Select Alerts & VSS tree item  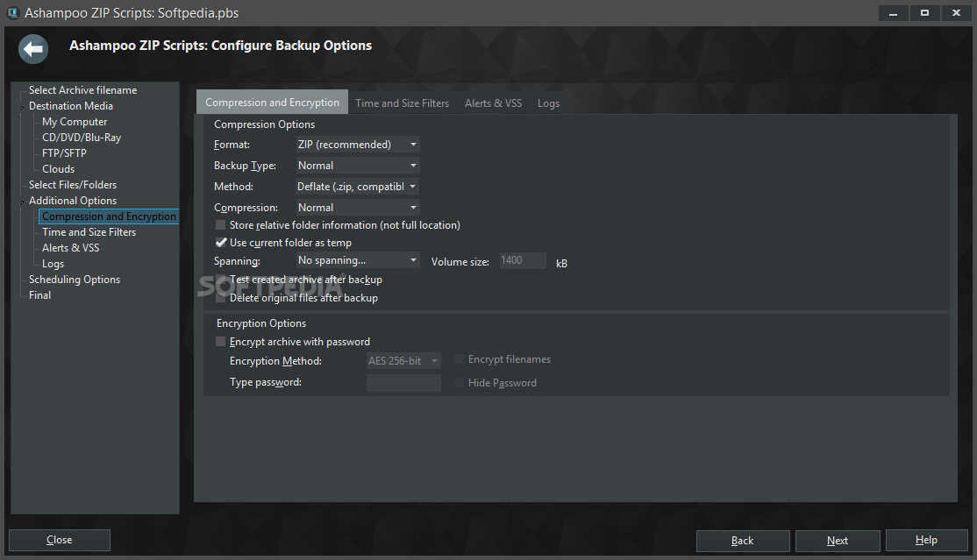70,248
